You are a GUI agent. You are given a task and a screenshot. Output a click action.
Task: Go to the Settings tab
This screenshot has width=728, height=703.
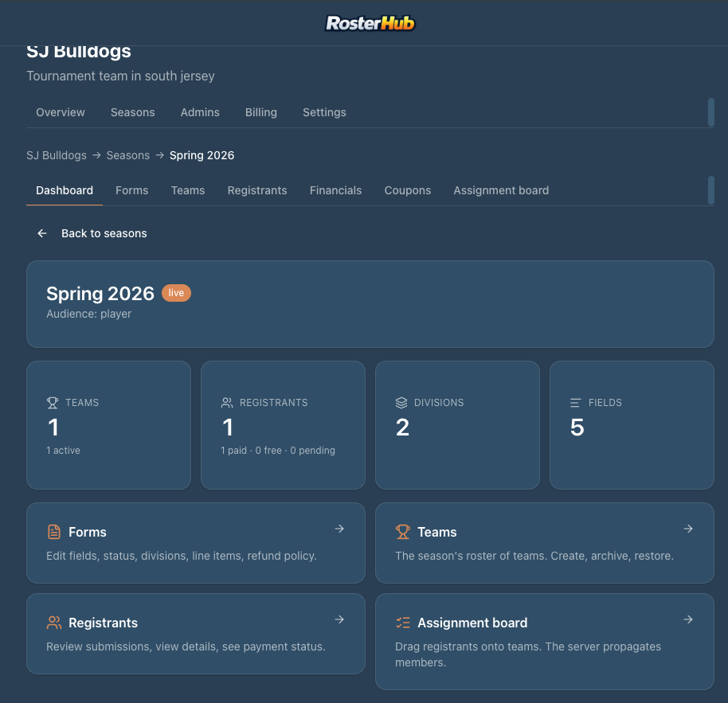324,112
